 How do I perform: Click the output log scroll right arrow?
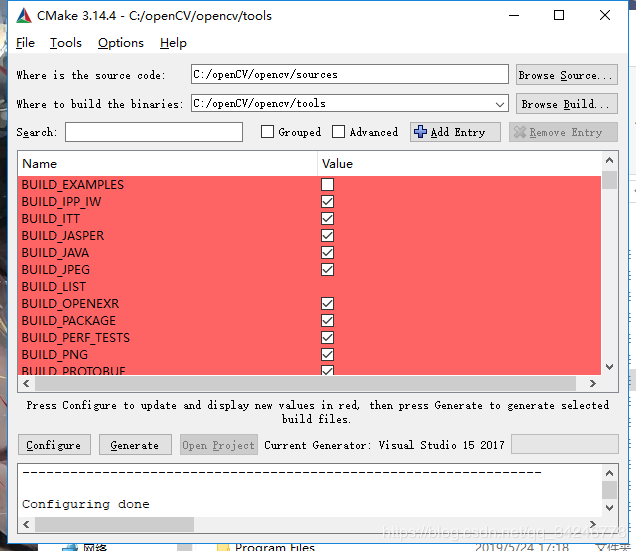pos(593,524)
